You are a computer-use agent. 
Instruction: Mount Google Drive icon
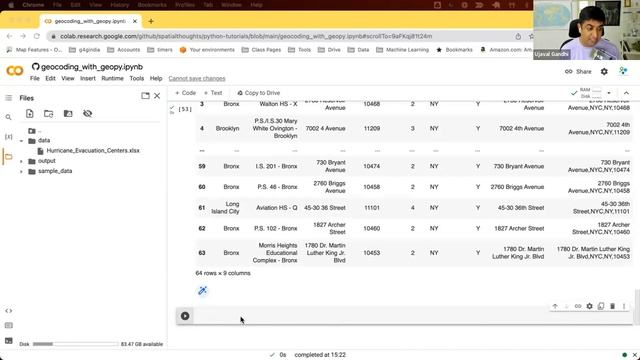pyautogui.click(x=68, y=113)
